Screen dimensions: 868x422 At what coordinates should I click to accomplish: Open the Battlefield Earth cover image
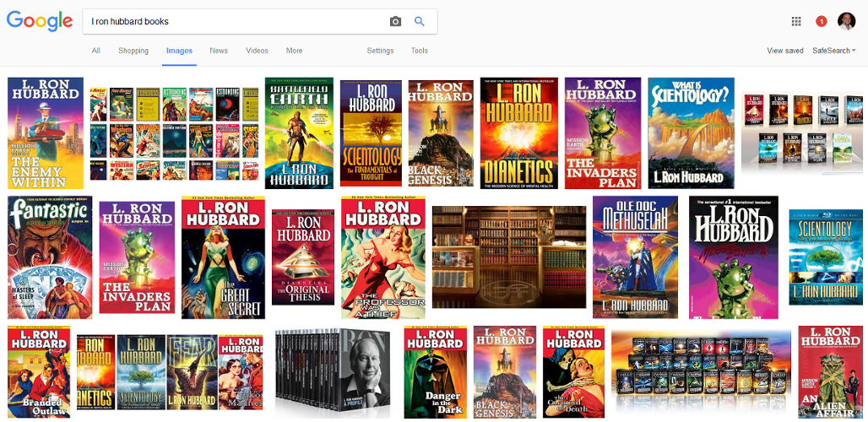[x=299, y=133]
